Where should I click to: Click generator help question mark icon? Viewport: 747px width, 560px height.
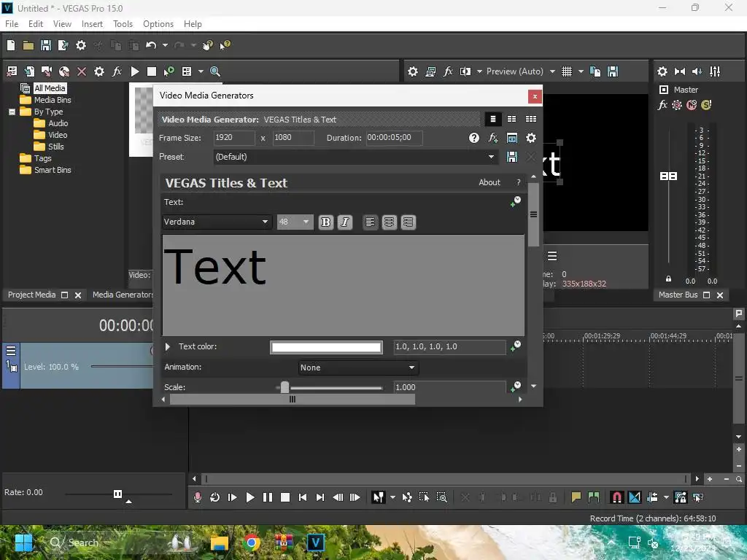473,138
